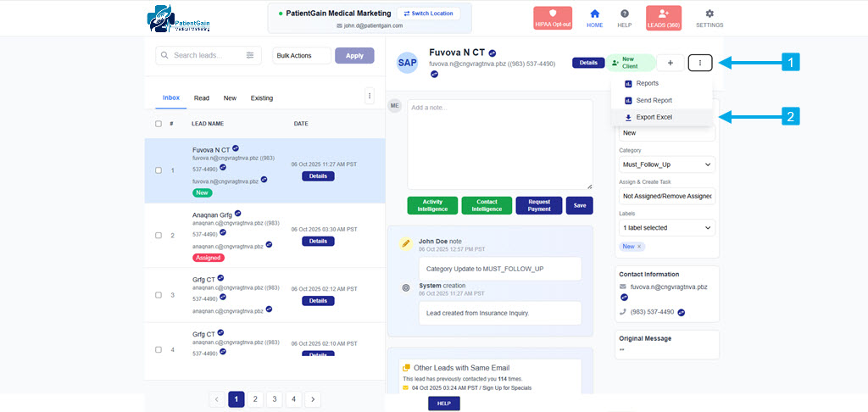Screen dimensions: 868x412
Task: Go to page 2 of leads
Action: tap(255, 398)
